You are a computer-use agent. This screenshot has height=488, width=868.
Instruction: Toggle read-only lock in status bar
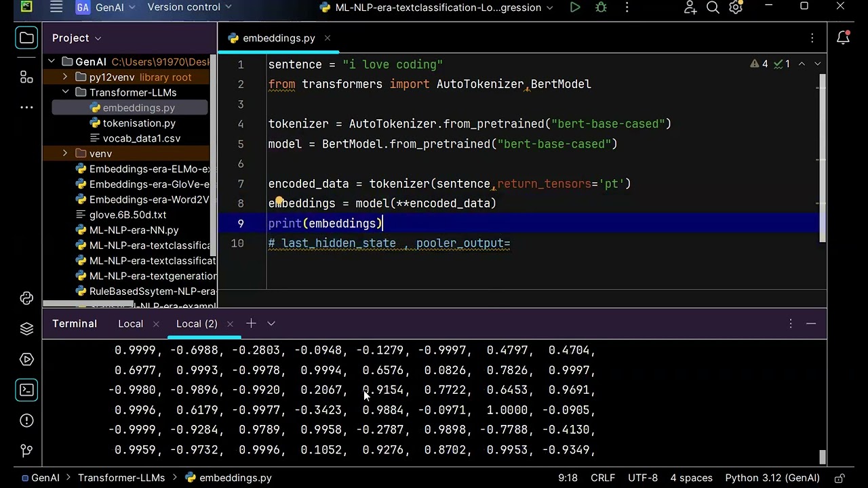pos(840,478)
